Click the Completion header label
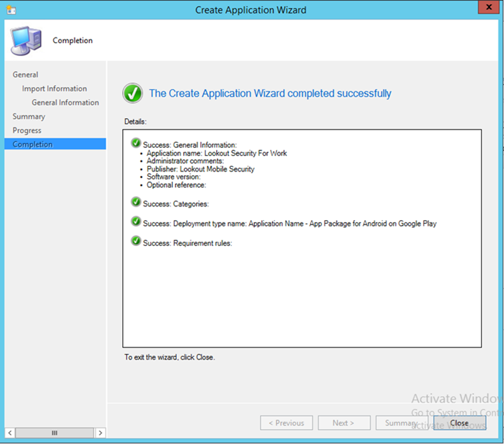The width and height of the screenshot is (504, 444). [x=73, y=40]
